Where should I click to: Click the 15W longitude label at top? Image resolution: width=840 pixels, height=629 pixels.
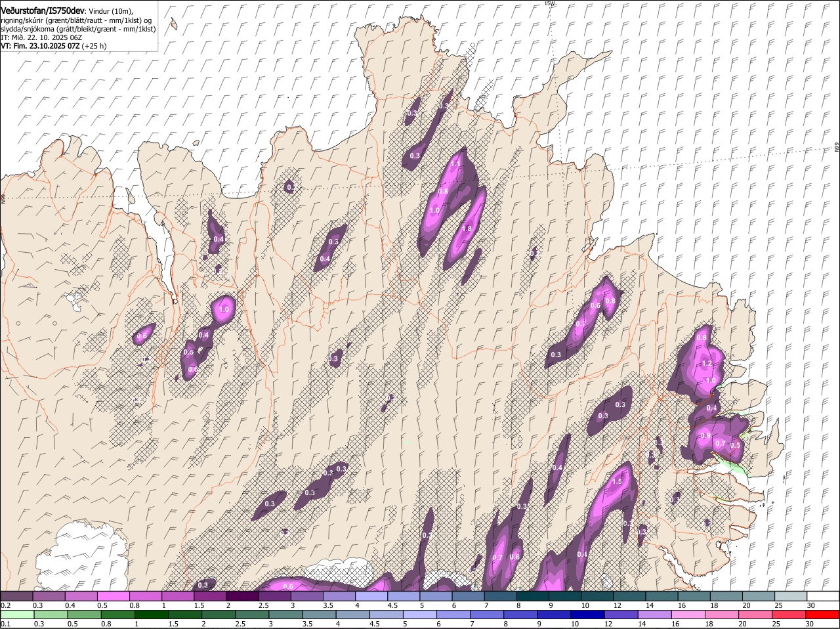click(549, 3)
